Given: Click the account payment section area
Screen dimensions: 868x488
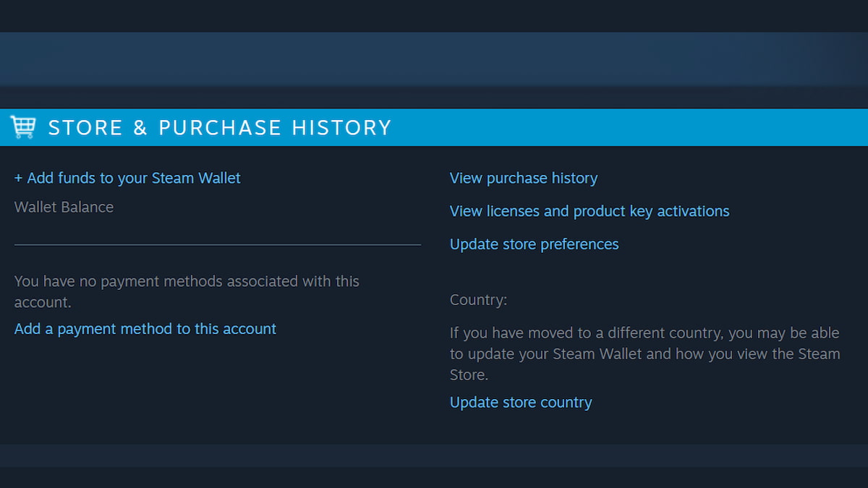Looking at the screenshot, I should point(187,304).
